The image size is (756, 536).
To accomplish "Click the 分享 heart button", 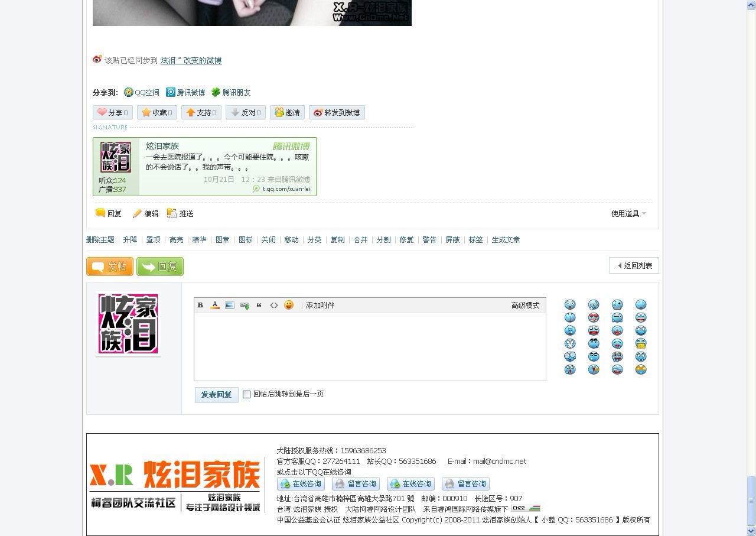I will pos(113,112).
